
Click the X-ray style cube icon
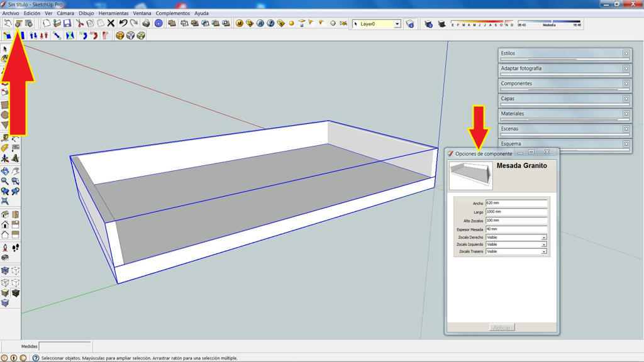click(5, 271)
